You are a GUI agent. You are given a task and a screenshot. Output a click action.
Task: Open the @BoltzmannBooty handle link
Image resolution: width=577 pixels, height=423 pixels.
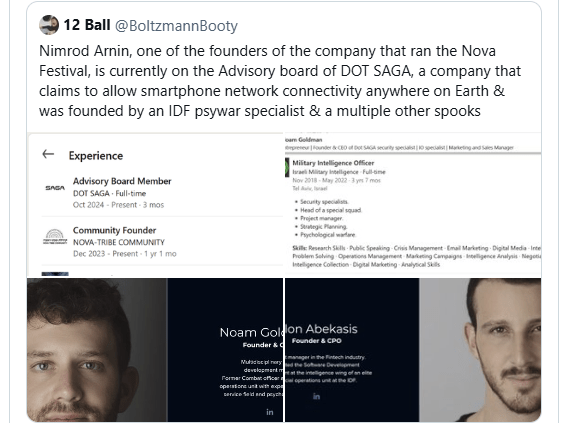coord(176,26)
